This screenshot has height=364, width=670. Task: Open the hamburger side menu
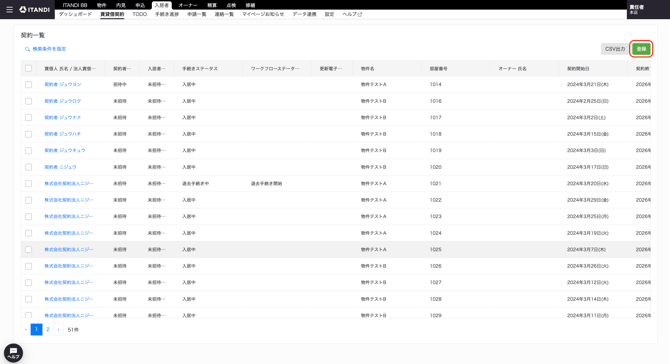[9, 9]
